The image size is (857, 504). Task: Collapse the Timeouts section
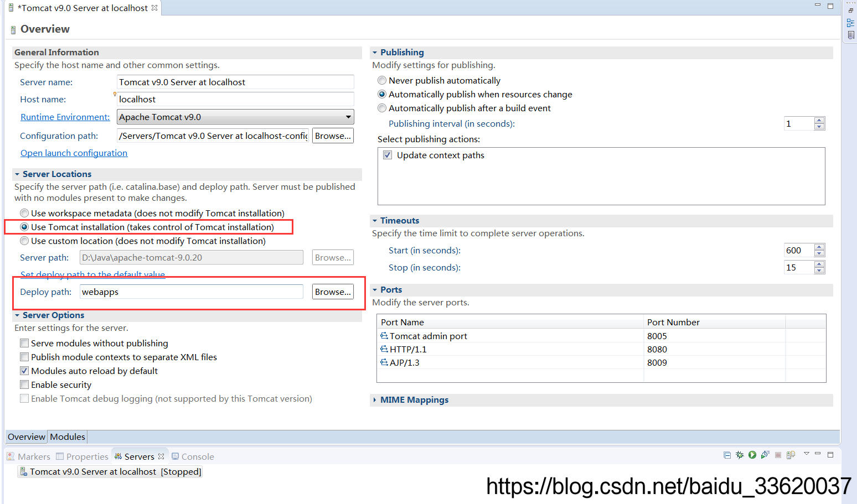[375, 221]
